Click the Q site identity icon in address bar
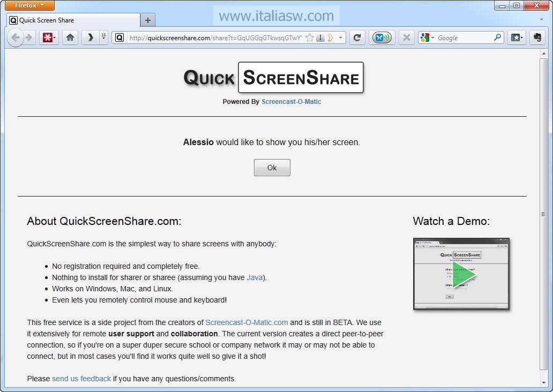 [x=119, y=37]
